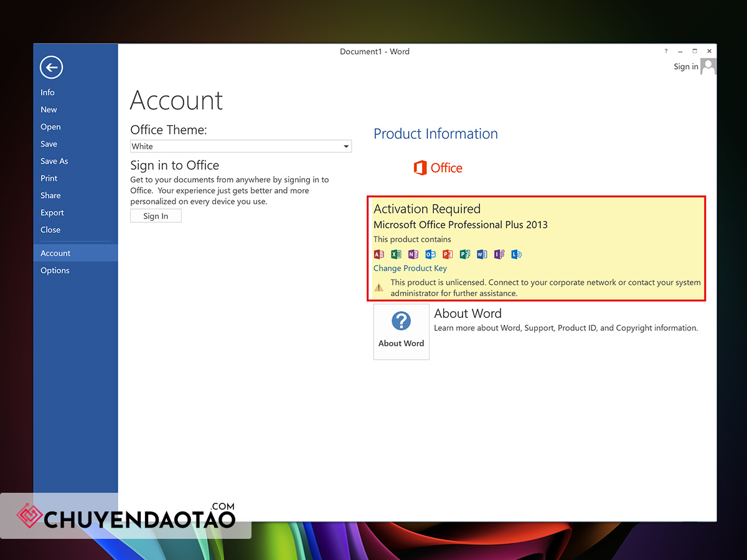Click the warning triangle icon by unlicensed message

(378, 287)
